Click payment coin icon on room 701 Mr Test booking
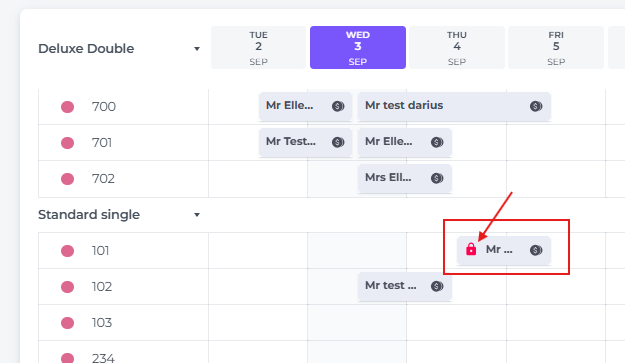The width and height of the screenshot is (625, 363). (338, 142)
